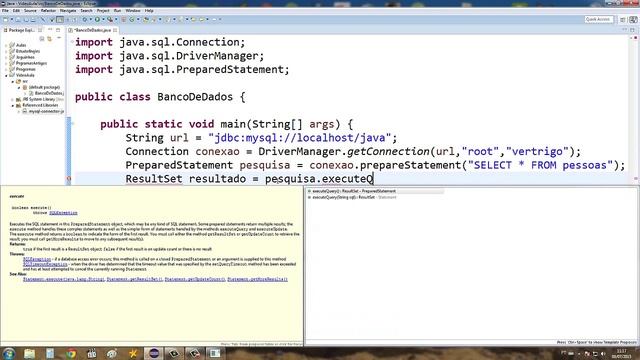Click the Open Type toolbar icon

[146, 20]
